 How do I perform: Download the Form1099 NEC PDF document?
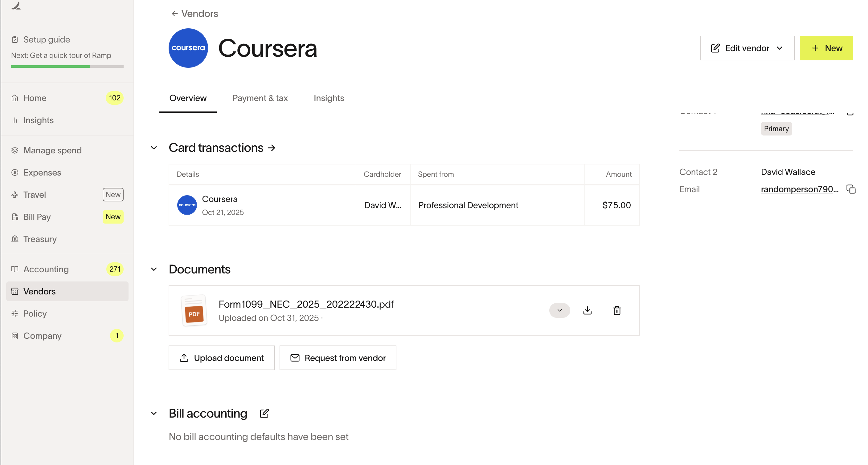(587, 310)
